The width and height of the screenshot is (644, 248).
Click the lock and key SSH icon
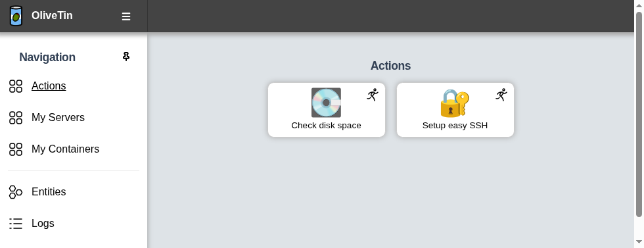(455, 103)
